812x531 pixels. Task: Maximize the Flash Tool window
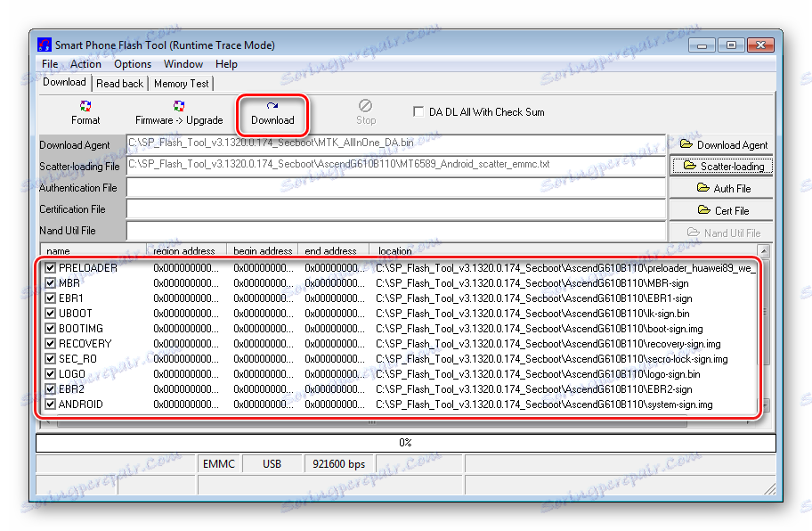click(731, 45)
